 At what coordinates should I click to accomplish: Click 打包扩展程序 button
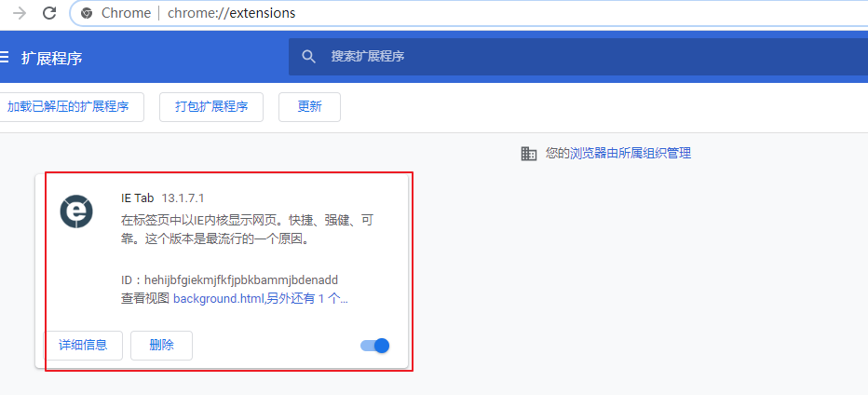point(211,107)
